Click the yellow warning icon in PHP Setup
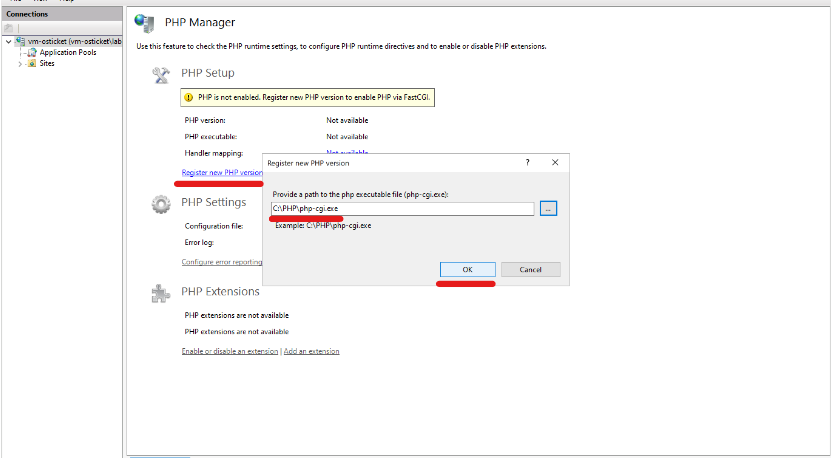 188,98
